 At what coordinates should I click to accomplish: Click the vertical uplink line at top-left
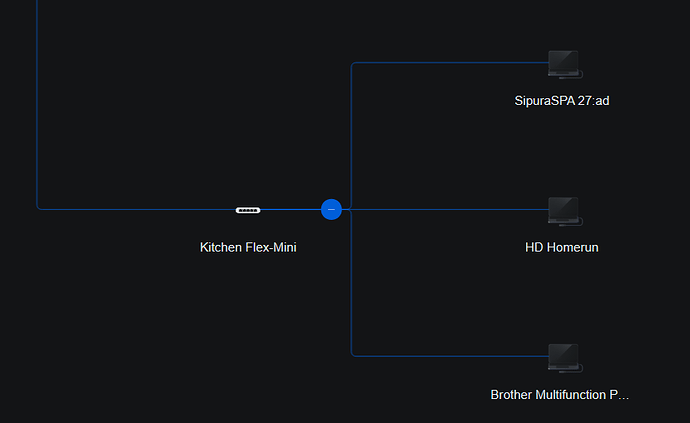[37, 100]
